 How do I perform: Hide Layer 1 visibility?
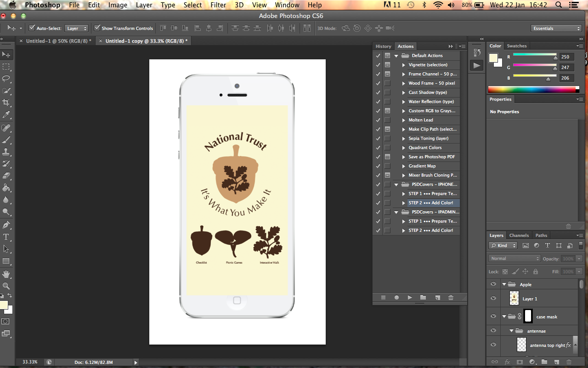[x=493, y=299]
